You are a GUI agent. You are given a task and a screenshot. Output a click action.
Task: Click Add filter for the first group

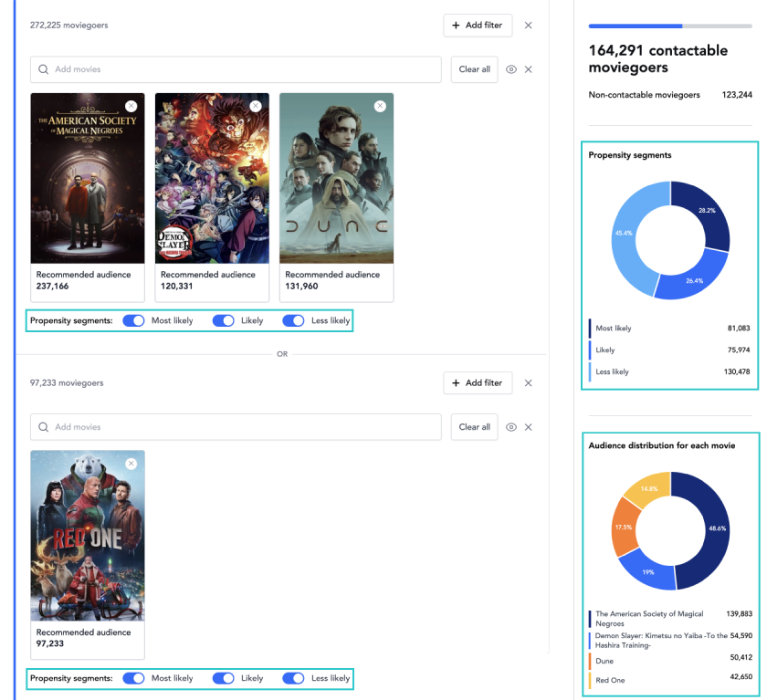pos(478,26)
